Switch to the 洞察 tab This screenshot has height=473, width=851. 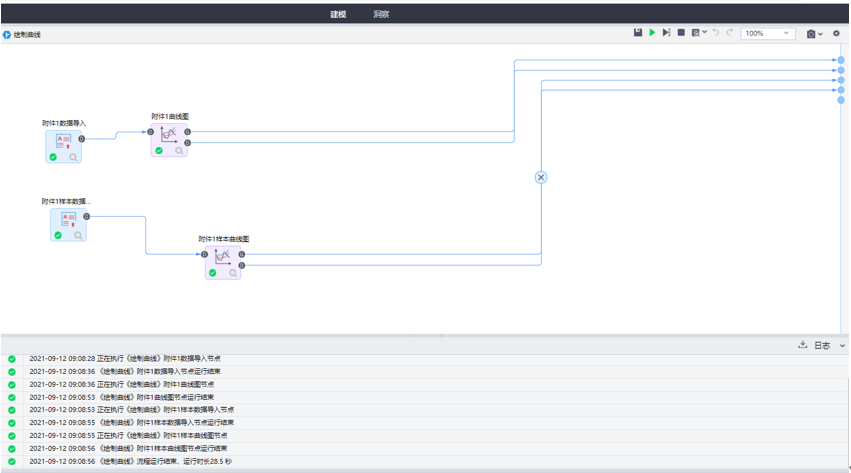pyautogui.click(x=381, y=15)
